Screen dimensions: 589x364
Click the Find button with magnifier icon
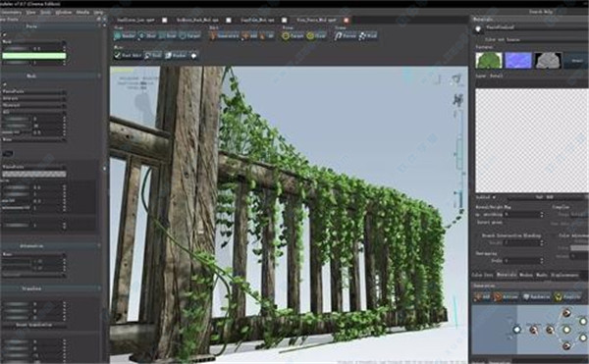[x=153, y=55]
